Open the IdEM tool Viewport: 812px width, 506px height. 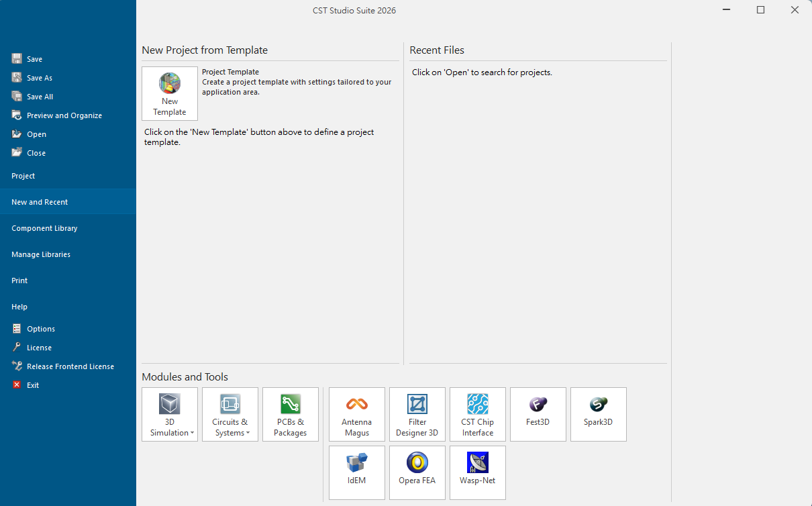click(357, 472)
